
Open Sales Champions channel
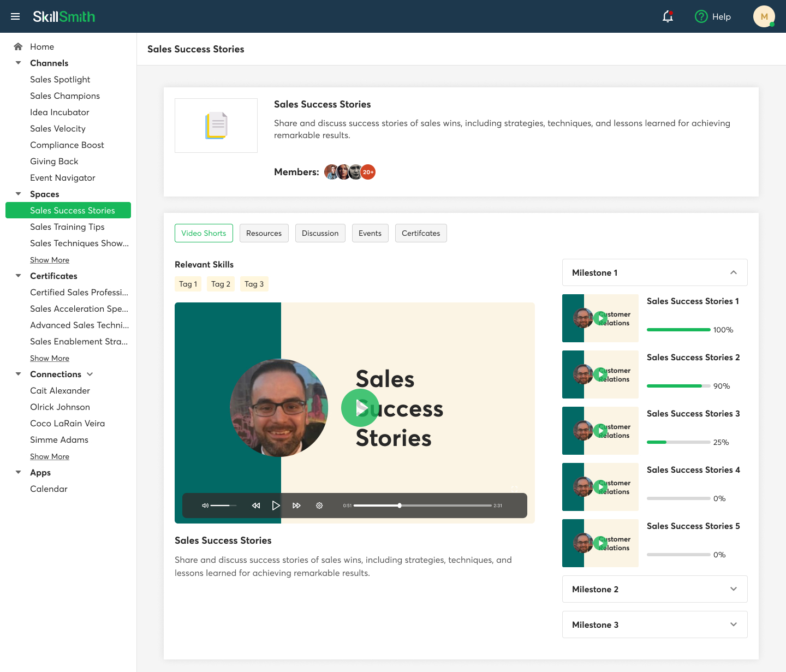(65, 96)
